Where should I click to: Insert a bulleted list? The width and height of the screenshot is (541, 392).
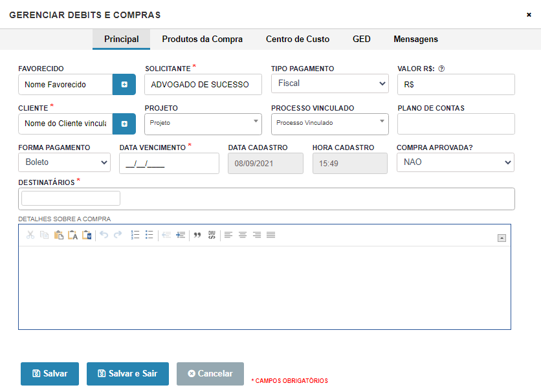click(149, 235)
